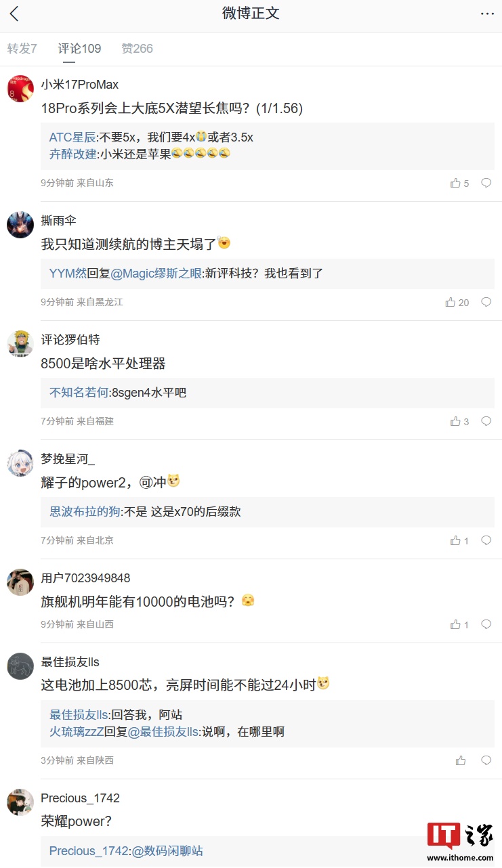This screenshot has height=868, width=502.
Task: Click the comment bubble on 梦挽星河_'s post
Action: pos(486,540)
